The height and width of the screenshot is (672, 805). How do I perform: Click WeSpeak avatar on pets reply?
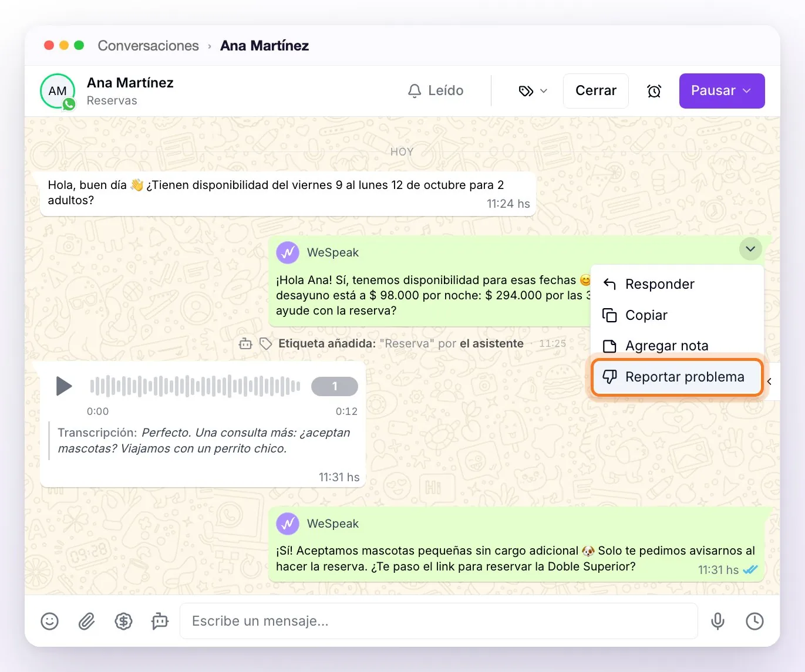(x=288, y=524)
